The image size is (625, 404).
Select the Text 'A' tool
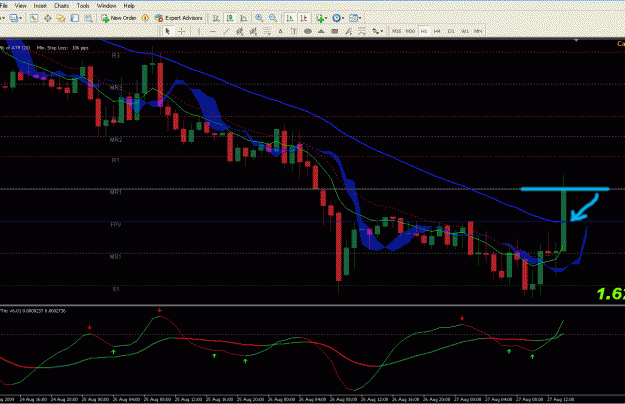click(280, 31)
